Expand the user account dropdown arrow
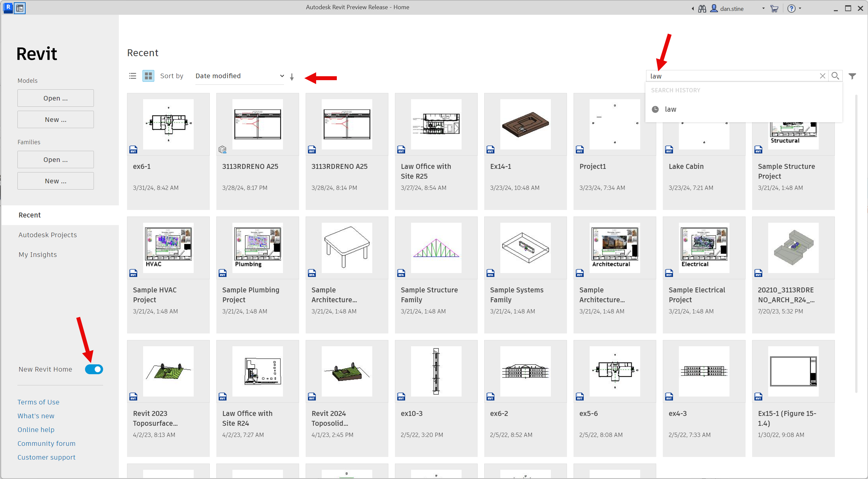This screenshot has width=868, height=479. click(763, 9)
